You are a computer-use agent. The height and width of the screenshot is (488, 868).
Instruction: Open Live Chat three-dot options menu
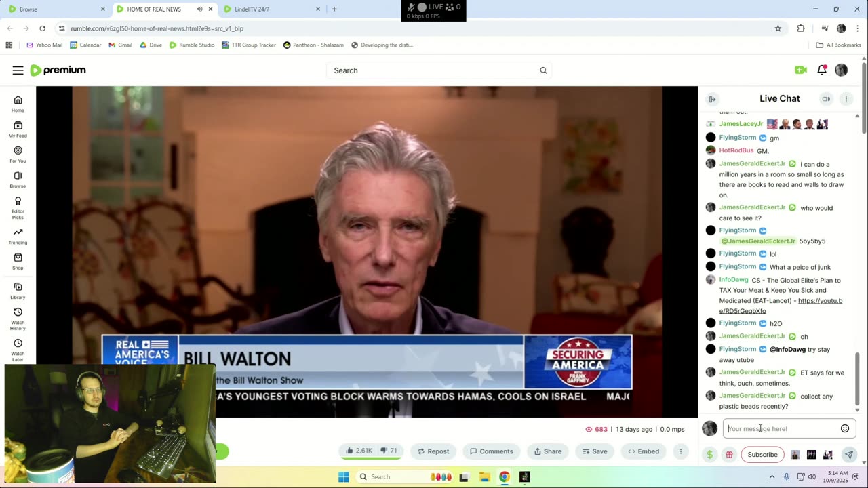846,99
